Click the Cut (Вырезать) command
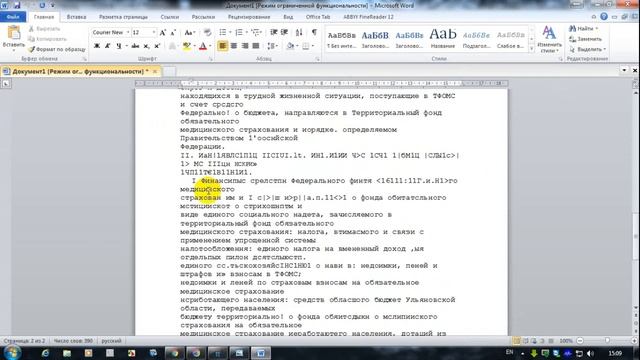The image size is (640, 360). [44, 29]
